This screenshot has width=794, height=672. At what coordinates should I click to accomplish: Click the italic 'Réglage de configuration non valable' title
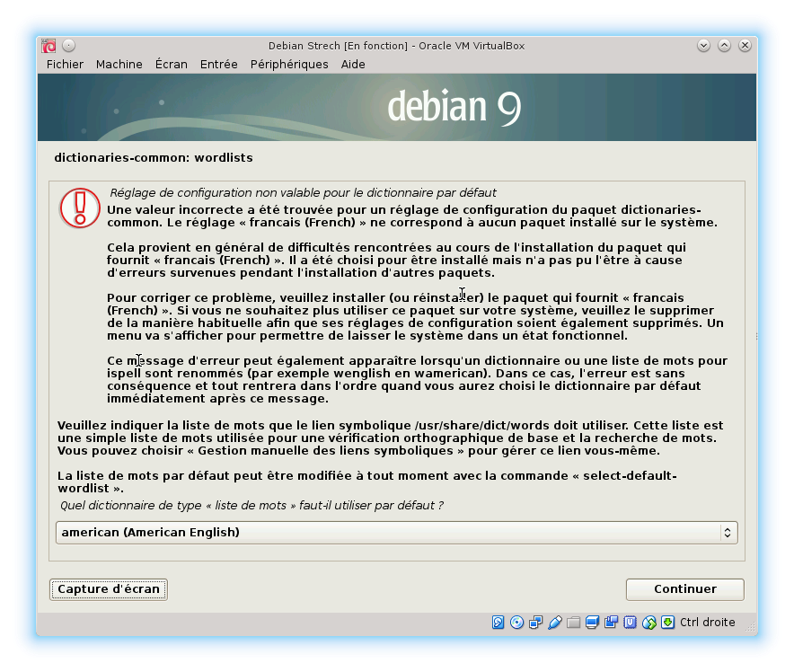click(303, 193)
